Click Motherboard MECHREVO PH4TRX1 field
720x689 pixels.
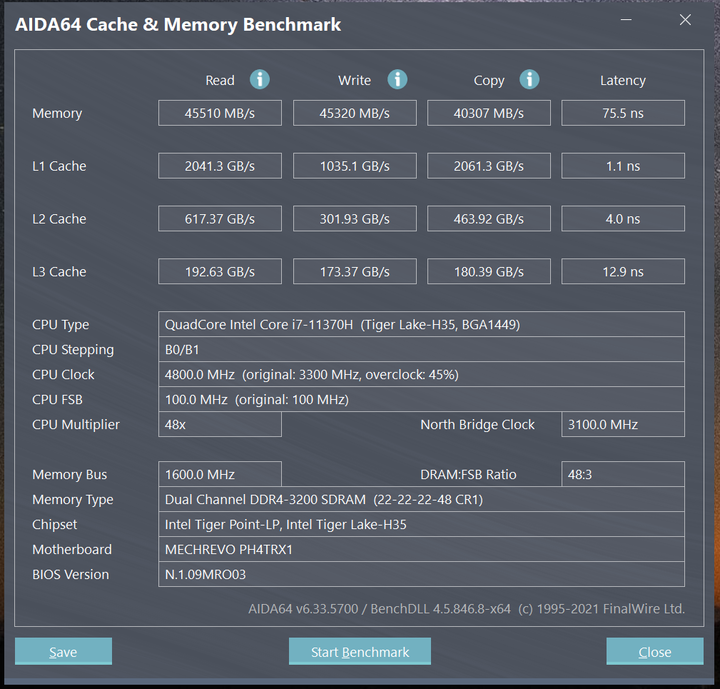421,549
